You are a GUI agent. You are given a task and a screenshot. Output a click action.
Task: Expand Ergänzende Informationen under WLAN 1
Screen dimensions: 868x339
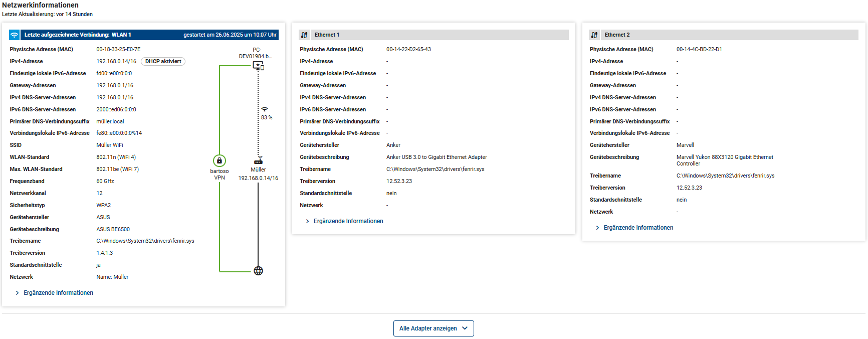pos(58,293)
